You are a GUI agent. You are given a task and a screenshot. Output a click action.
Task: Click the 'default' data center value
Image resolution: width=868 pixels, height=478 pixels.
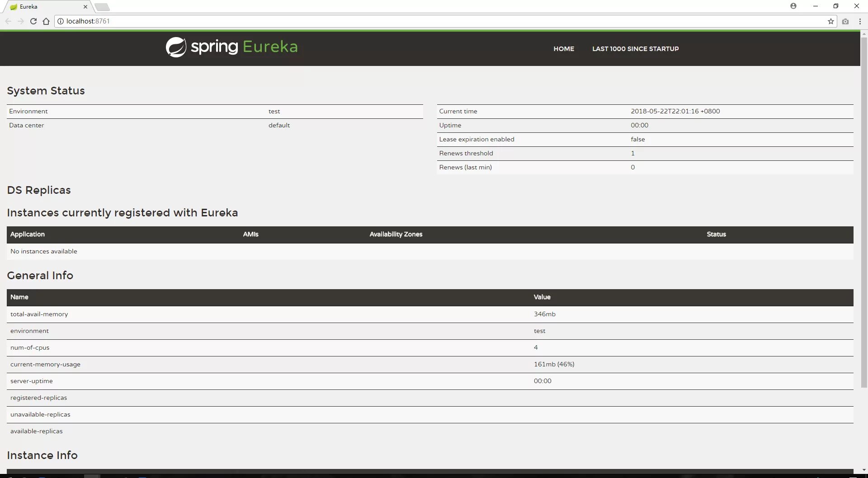tap(279, 125)
